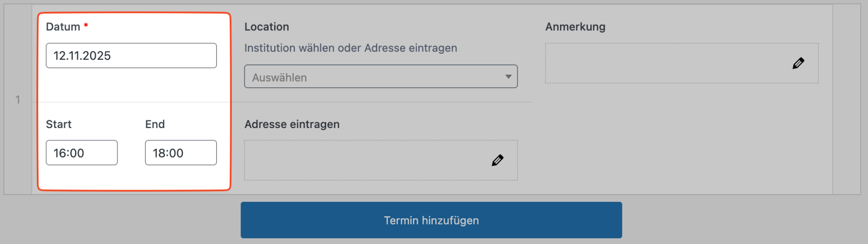Click the End label
Viewport: 868px width, 244px height.
tap(155, 124)
